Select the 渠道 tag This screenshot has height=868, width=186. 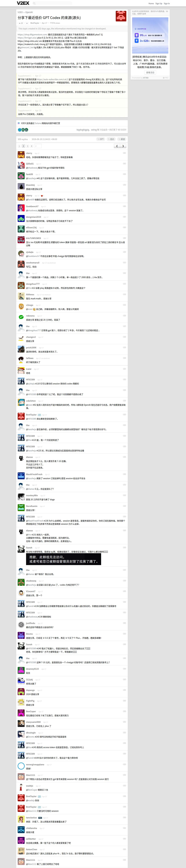(122, 139)
